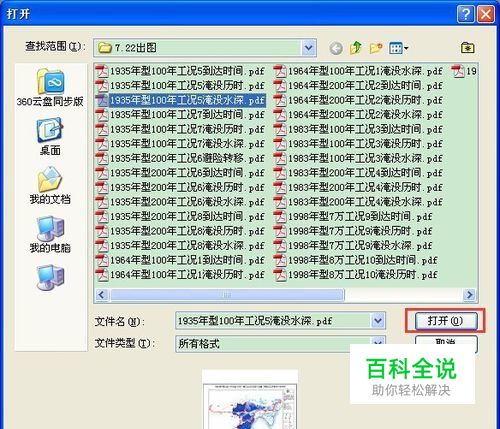Select 1935年型200年工况6淹没水深.pdf
The height and width of the screenshot is (429, 500).
(180, 202)
